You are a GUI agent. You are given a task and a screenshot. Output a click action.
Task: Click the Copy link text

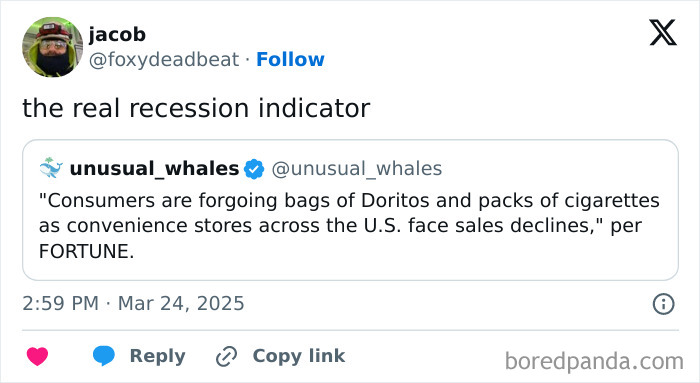point(299,356)
